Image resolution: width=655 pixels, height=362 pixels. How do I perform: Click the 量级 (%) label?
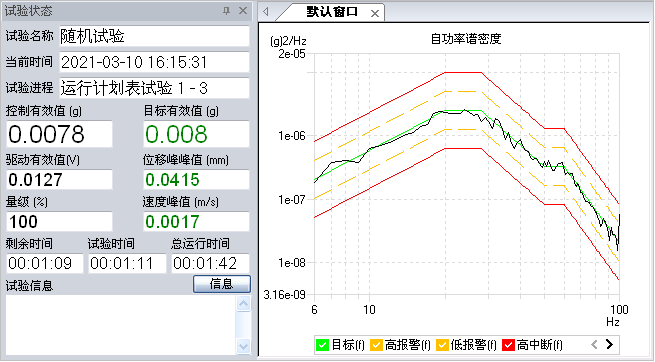27,202
